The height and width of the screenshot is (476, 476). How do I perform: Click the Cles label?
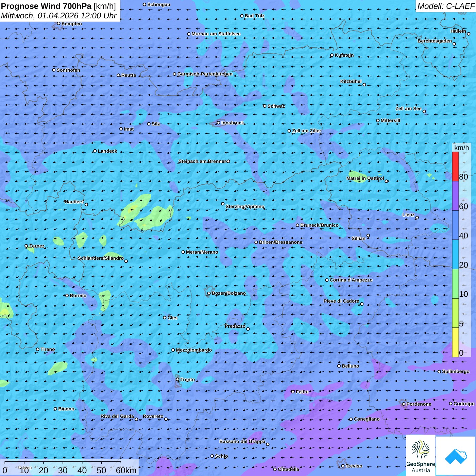coord(172,318)
